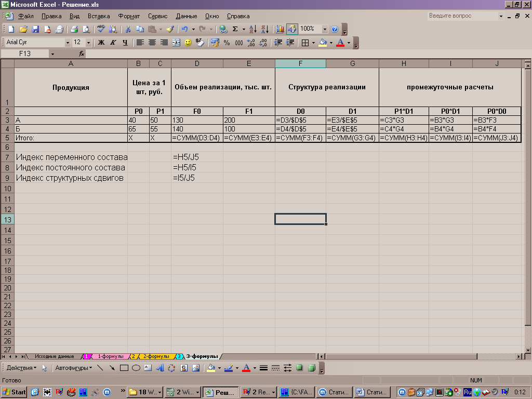Select row 13 header
The image size is (532, 399).
[x=7, y=220]
